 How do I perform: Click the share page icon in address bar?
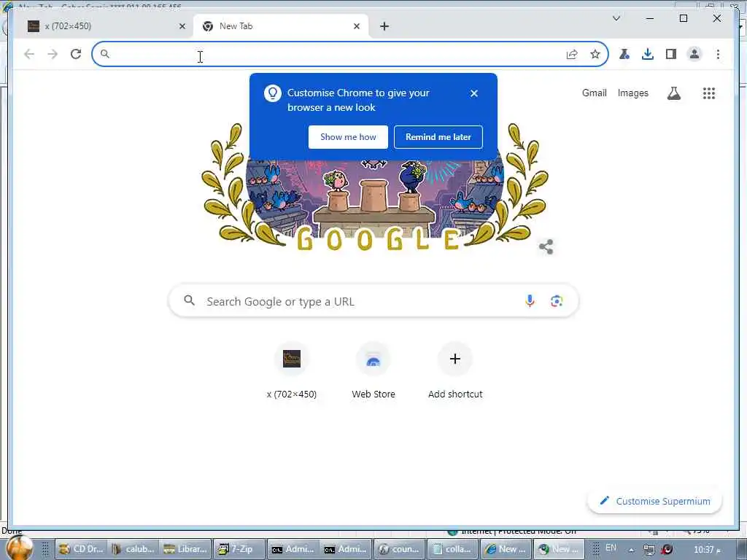(572, 54)
